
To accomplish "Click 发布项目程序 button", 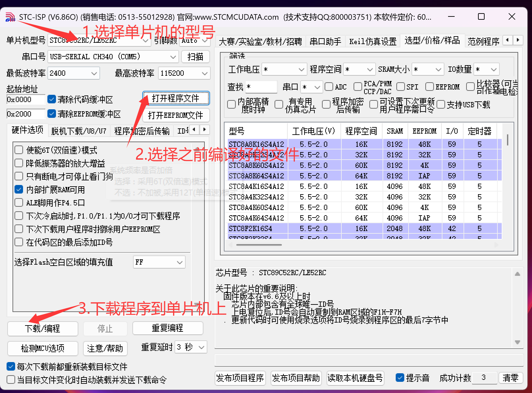I will (x=240, y=378).
